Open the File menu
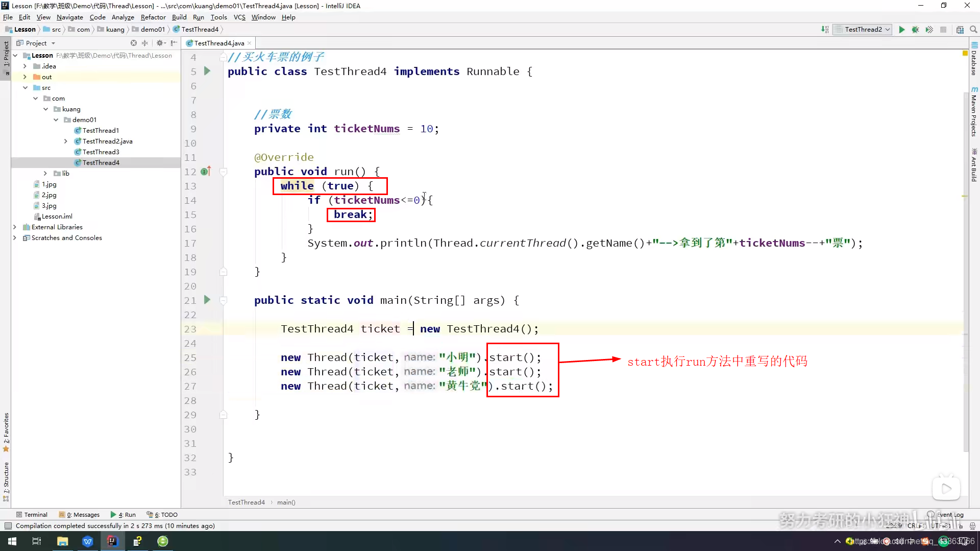The width and height of the screenshot is (980, 551). (x=8, y=17)
